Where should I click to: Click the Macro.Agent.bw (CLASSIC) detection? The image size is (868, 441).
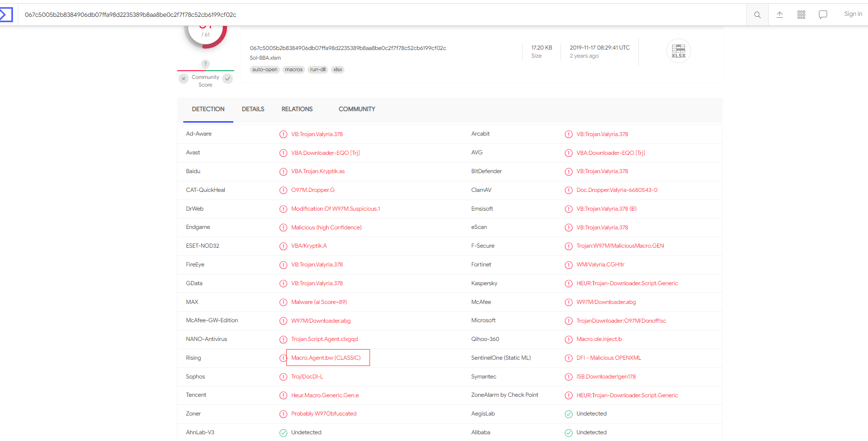(326, 358)
